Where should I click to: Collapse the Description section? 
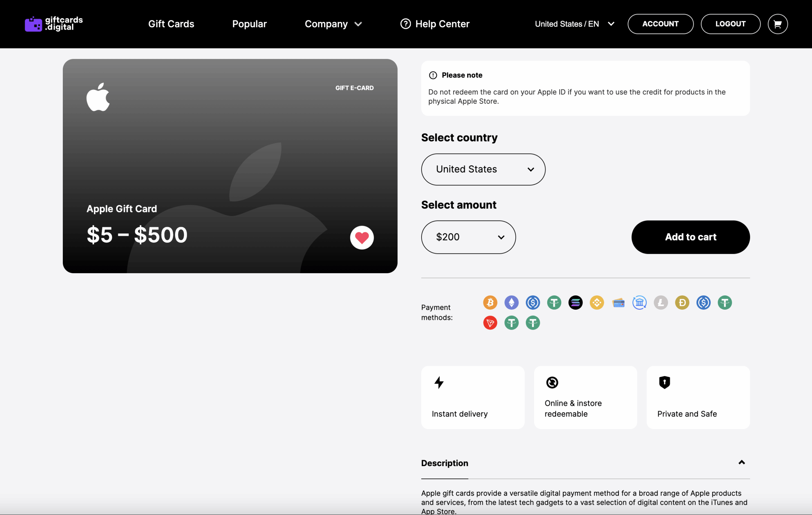[741, 462]
